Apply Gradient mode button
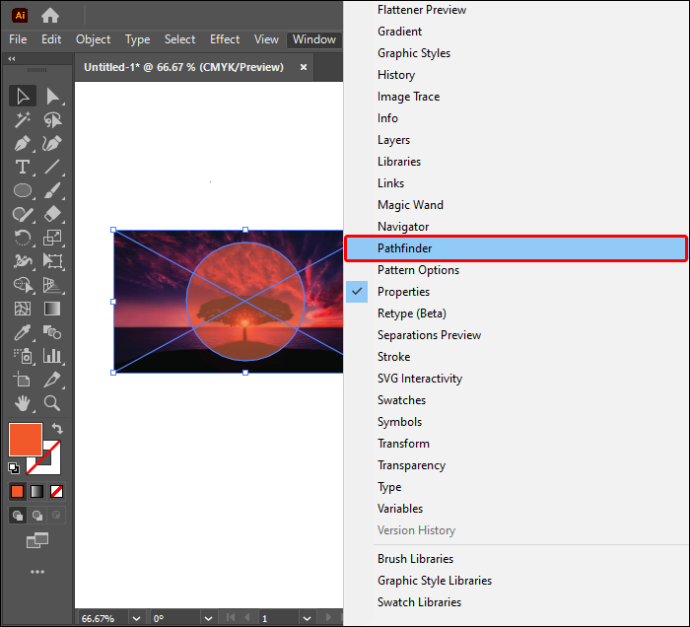 37,491
